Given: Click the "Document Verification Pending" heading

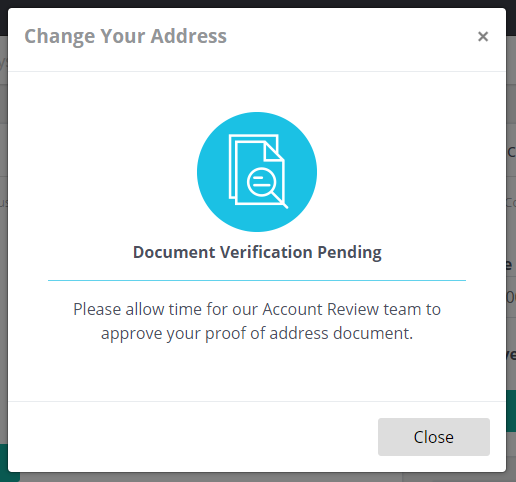Looking at the screenshot, I should 257,252.
